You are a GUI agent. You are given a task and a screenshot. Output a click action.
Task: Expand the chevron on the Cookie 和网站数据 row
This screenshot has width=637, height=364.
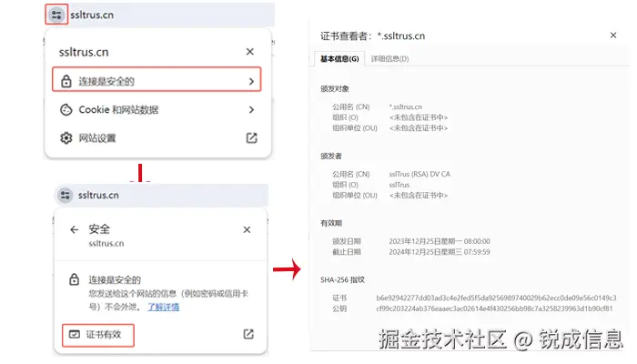(251, 110)
